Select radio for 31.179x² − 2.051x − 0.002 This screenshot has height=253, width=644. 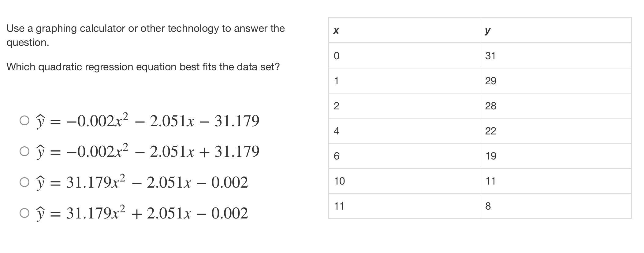24,182
